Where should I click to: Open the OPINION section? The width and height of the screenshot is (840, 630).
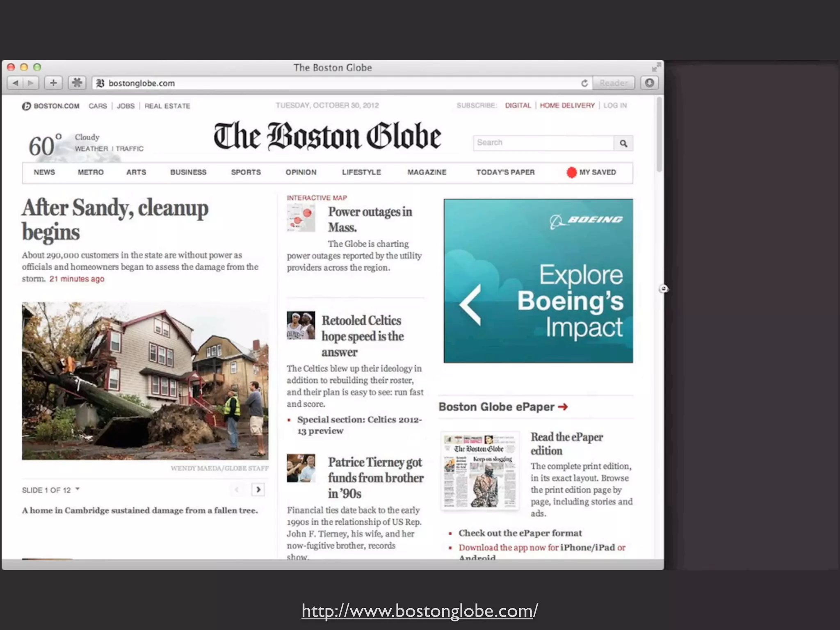coord(301,172)
